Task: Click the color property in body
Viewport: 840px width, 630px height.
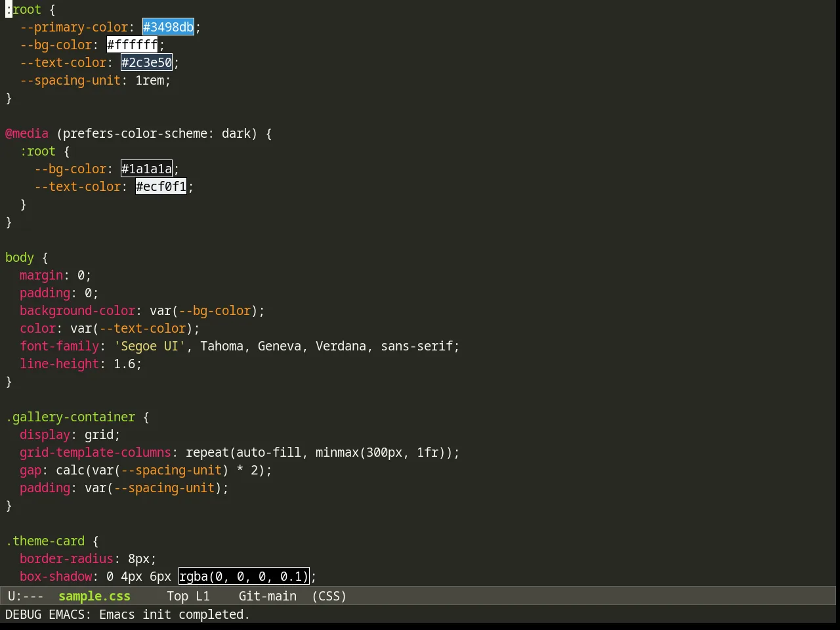Action: pyautogui.click(x=37, y=328)
